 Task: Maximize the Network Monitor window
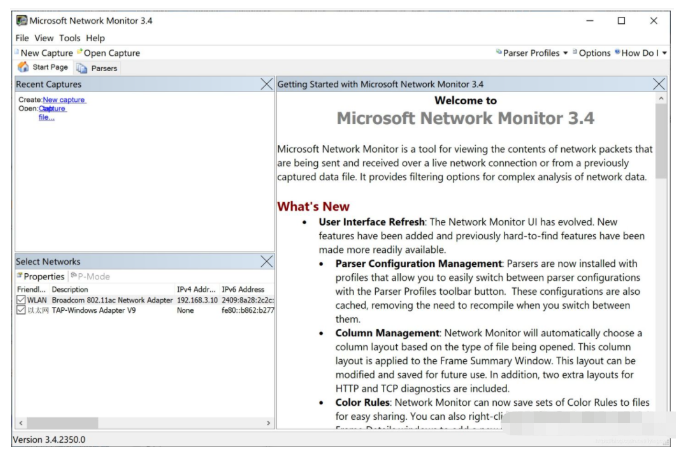[621, 20]
